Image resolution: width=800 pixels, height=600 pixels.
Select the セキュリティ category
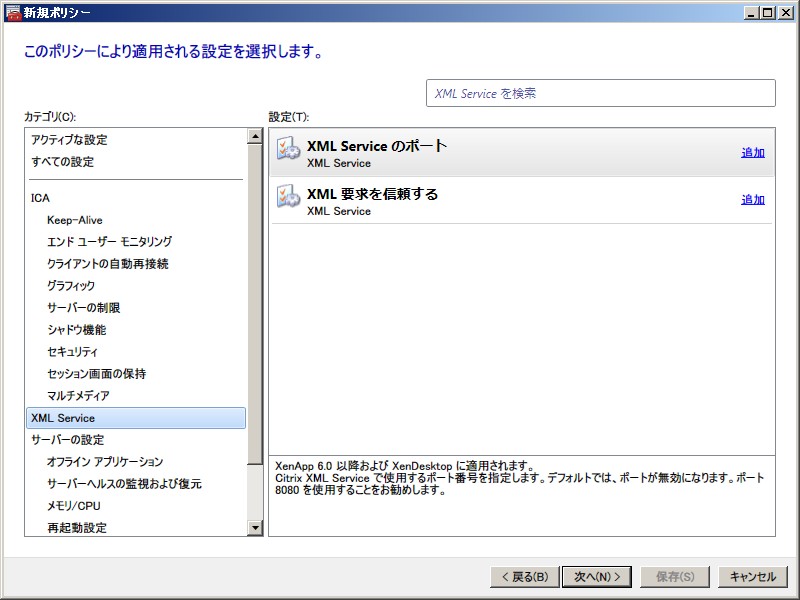point(72,352)
